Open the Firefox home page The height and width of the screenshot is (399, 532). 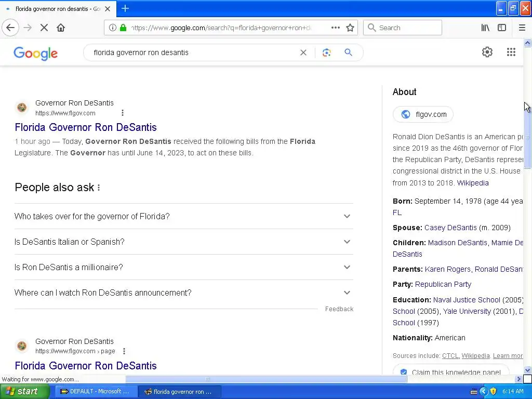[61, 28]
